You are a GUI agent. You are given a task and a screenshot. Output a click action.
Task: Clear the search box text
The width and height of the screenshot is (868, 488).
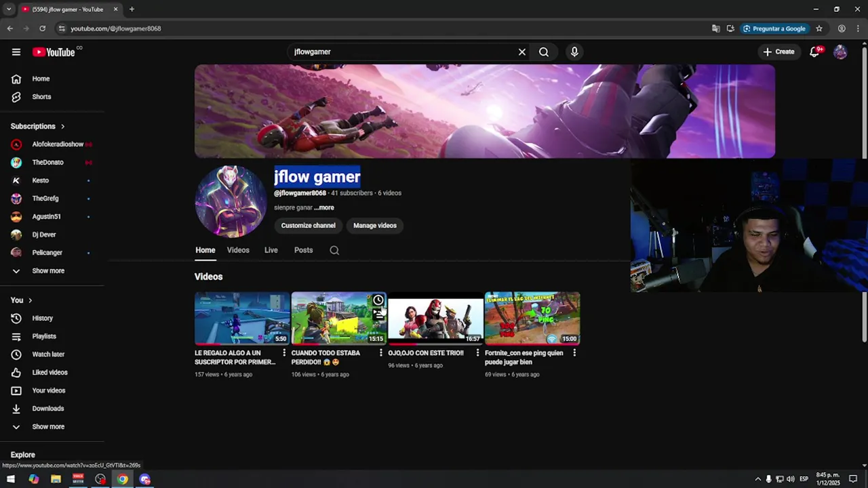click(522, 52)
